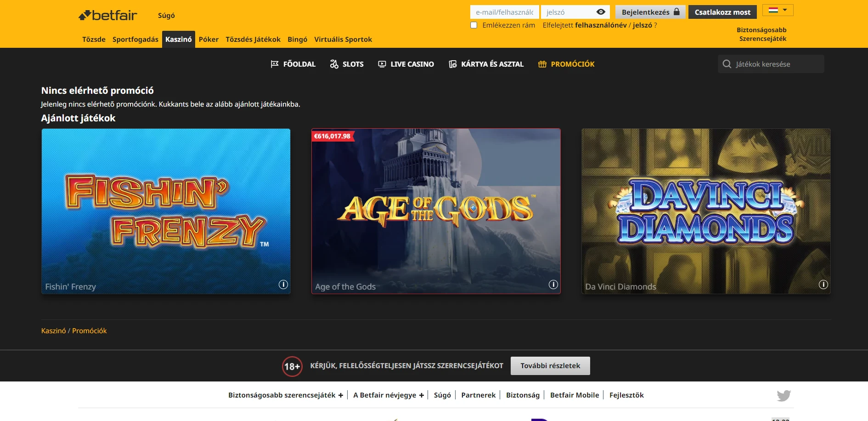Toggle password visibility eye icon

click(x=601, y=12)
